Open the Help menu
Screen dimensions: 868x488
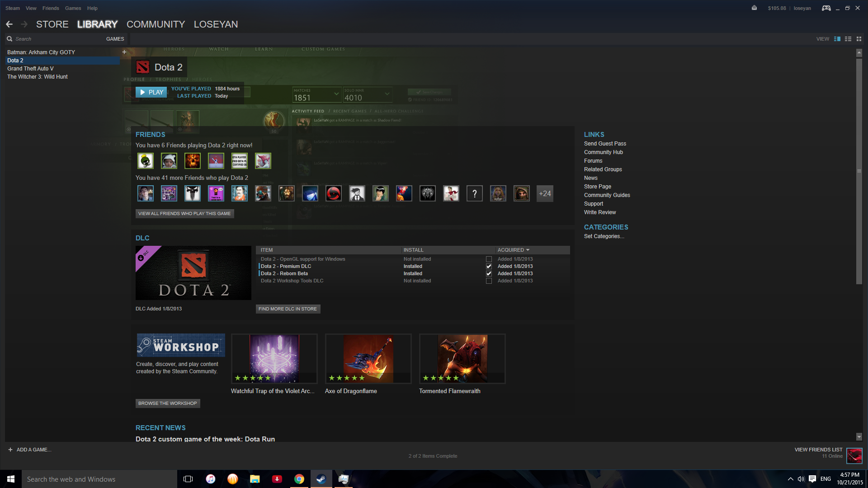click(92, 8)
